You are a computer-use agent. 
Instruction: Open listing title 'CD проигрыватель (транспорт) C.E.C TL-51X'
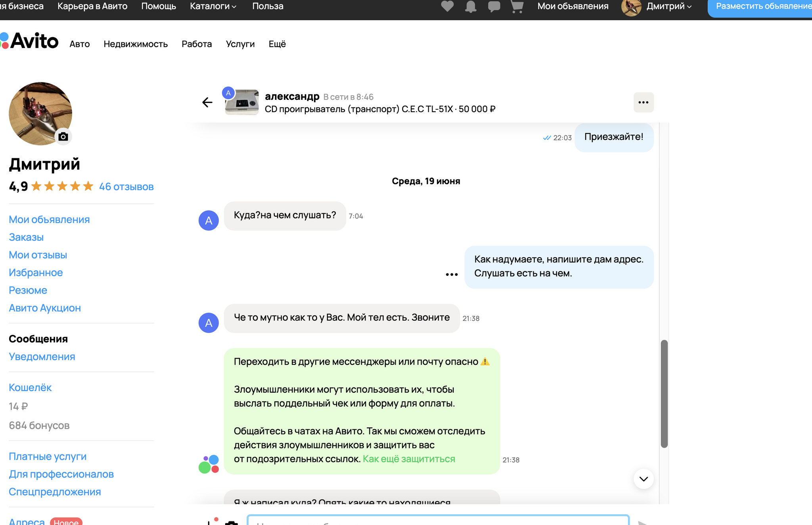coord(359,109)
